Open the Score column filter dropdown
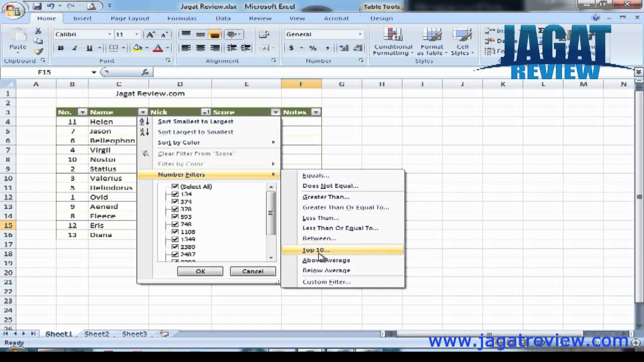Viewport: 644px width, 362px height. click(275, 112)
